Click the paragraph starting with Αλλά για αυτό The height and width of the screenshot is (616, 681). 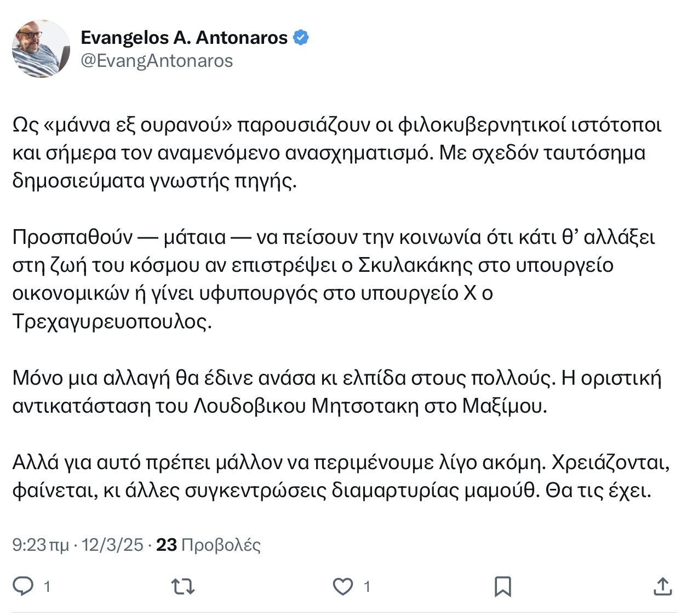tap(341, 476)
